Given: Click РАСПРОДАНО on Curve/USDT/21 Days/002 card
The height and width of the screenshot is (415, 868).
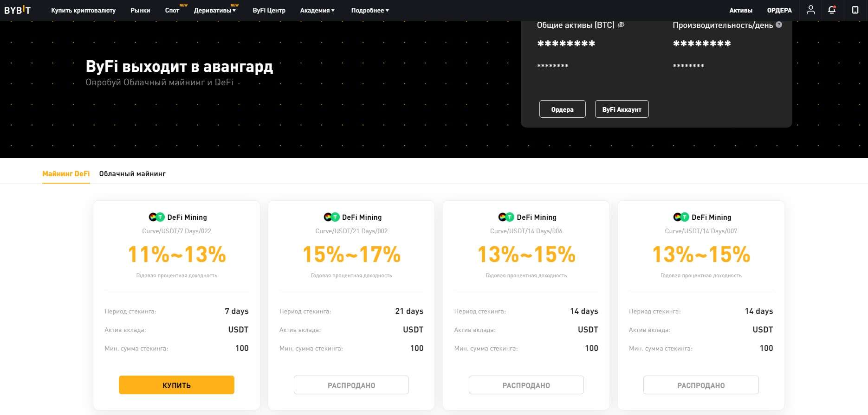Looking at the screenshot, I should click(x=351, y=385).
